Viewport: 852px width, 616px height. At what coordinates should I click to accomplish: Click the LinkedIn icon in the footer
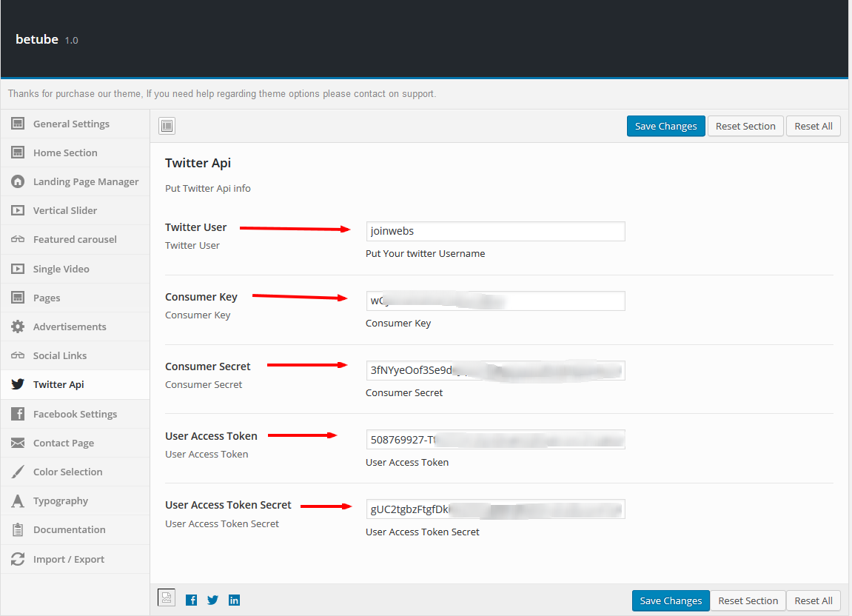(234, 600)
